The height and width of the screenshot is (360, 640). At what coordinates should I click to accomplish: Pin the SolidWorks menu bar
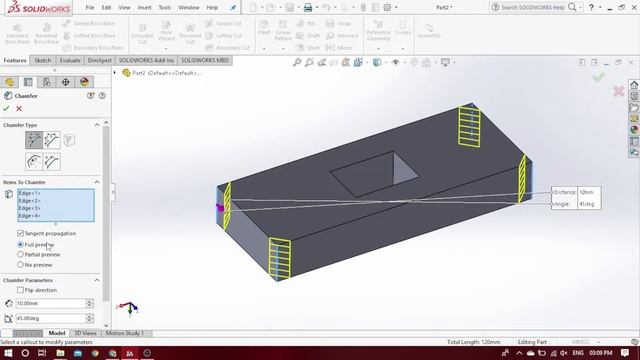coord(233,7)
